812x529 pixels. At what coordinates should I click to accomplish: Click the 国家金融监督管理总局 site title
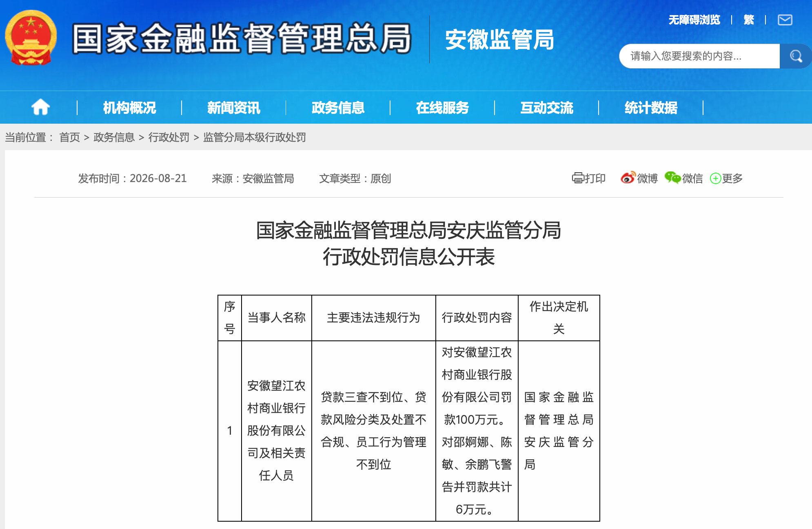point(242,39)
